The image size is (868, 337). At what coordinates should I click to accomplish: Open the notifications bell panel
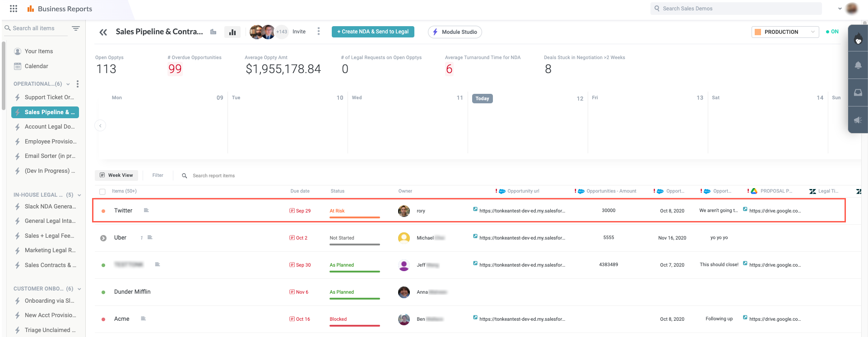click(858, 65)
